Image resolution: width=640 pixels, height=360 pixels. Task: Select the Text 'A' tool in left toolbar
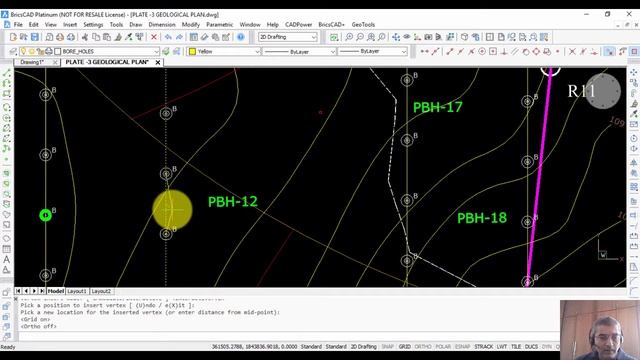coord(7,259)
